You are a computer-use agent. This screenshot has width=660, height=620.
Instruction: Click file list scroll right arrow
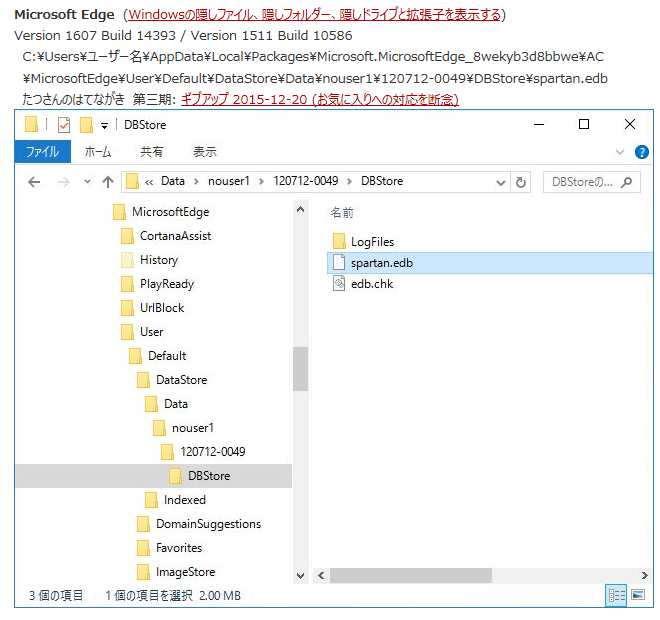[x=644, y=575]
